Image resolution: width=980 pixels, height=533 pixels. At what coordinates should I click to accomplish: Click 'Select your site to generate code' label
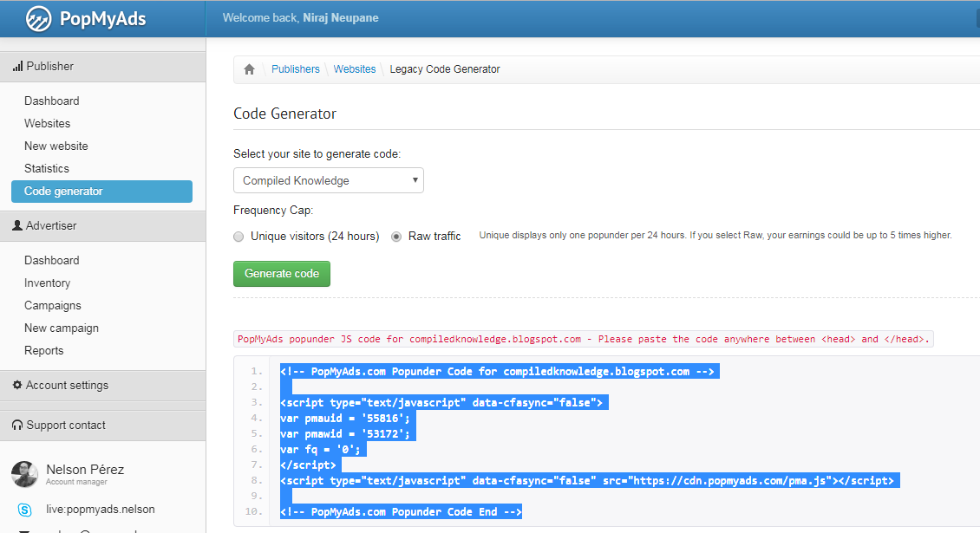pos(317,154)
